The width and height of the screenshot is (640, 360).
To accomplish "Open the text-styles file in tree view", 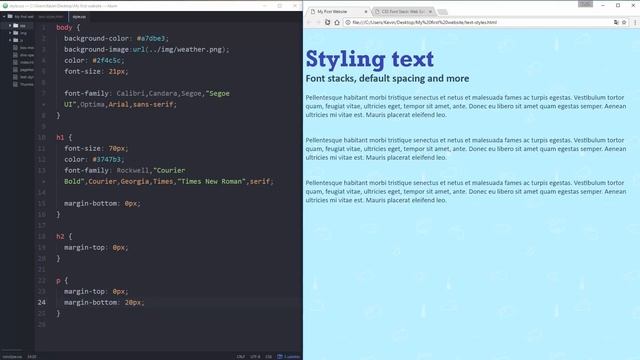I will [x=24, y=77].
